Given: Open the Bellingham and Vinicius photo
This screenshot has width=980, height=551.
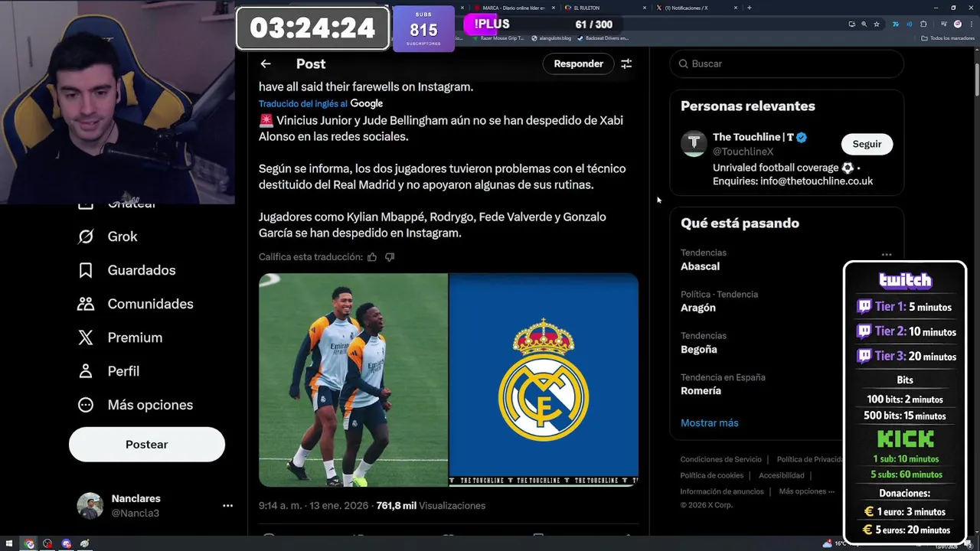Looking at the screenshot, I should (x=353, y=380).
